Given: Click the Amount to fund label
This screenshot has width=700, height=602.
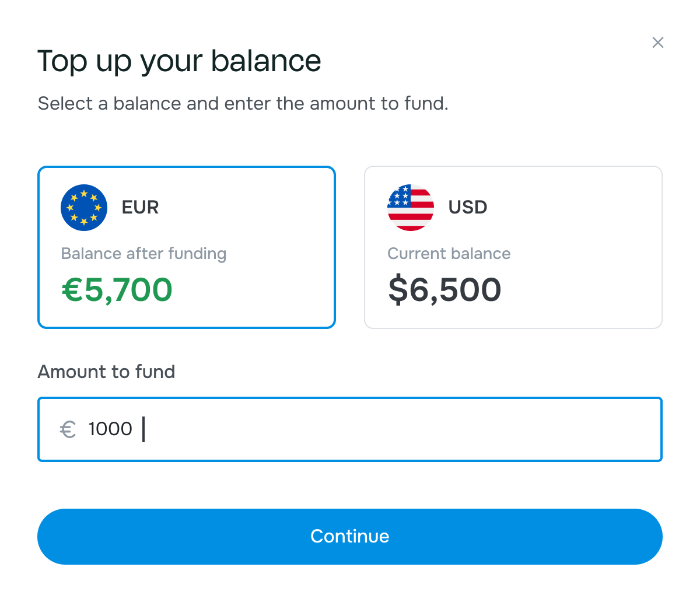Looking at the screenshot, I should click(106, 372).
